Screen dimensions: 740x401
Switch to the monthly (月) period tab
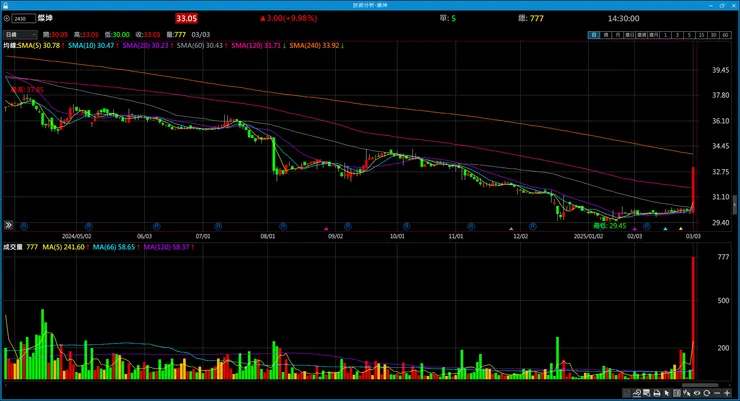point(617,35)
